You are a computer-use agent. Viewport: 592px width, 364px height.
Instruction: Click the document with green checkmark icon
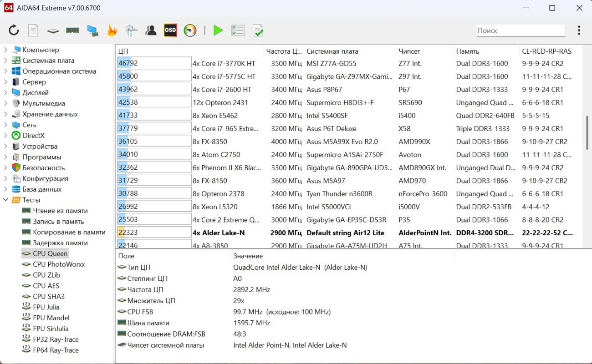(258, 30)
